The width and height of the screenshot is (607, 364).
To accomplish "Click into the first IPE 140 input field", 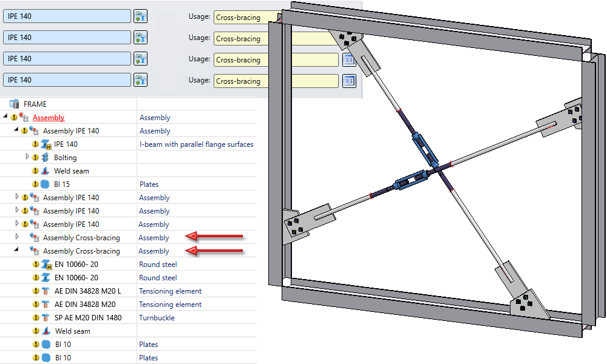I will tap(67, 16).
